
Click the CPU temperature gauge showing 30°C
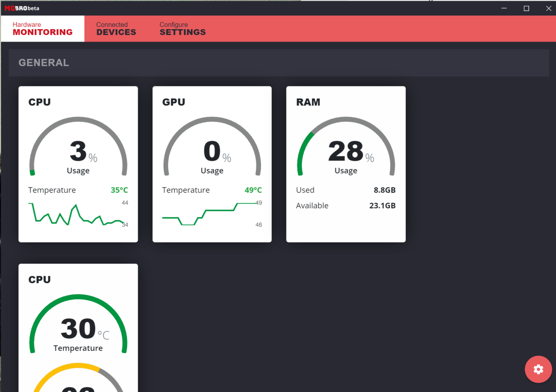(x=78, y=324)
